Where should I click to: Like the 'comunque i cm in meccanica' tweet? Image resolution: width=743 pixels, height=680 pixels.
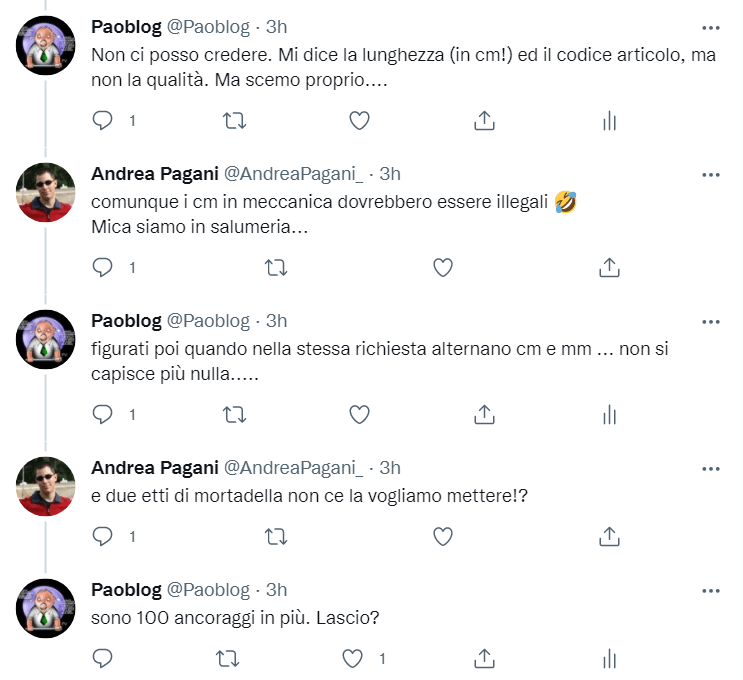click(442, 267)
